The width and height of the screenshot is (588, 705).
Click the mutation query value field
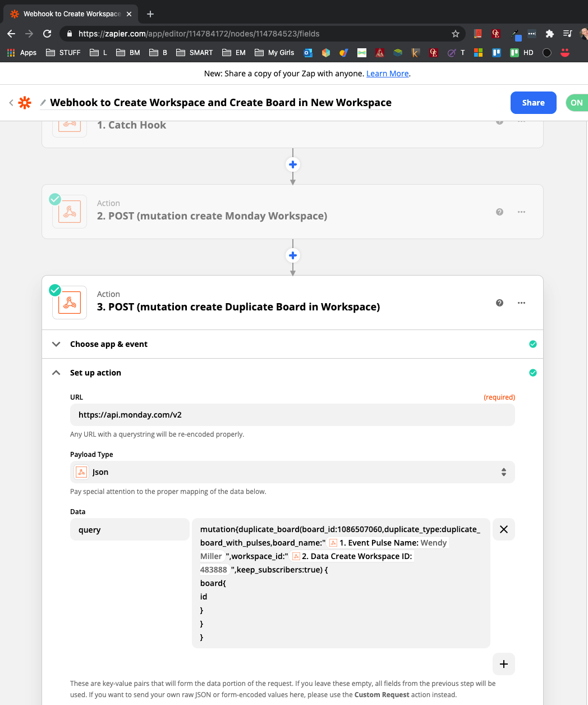[x=341, y=583]
